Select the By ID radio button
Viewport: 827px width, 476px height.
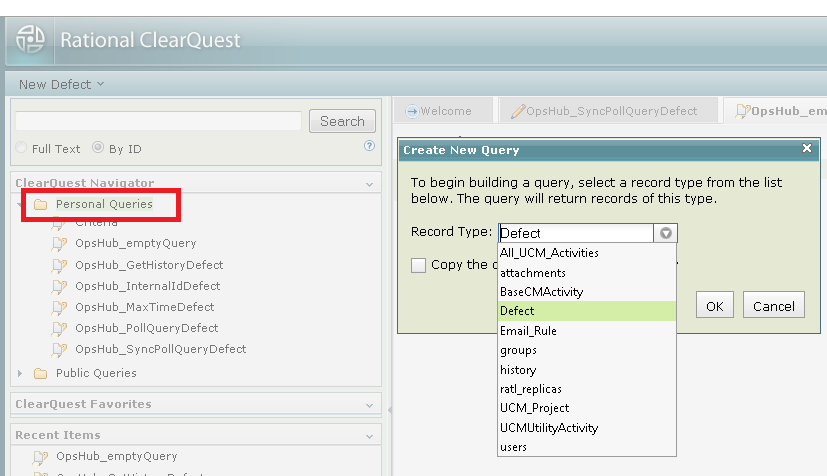click(98, 149)
